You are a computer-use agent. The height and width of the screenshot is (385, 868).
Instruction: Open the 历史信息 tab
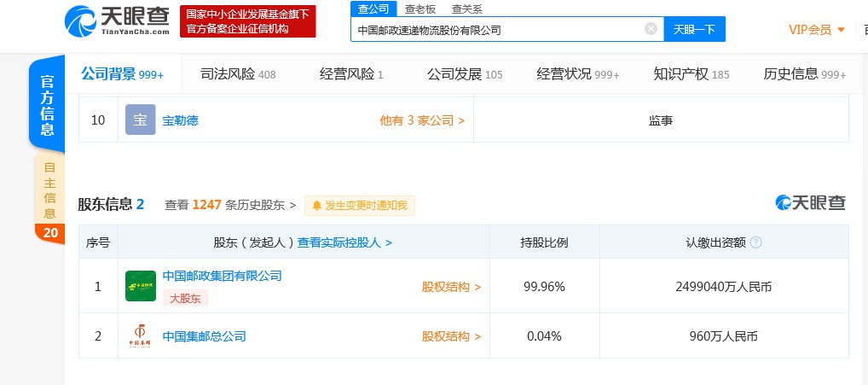tap(805, 73)
